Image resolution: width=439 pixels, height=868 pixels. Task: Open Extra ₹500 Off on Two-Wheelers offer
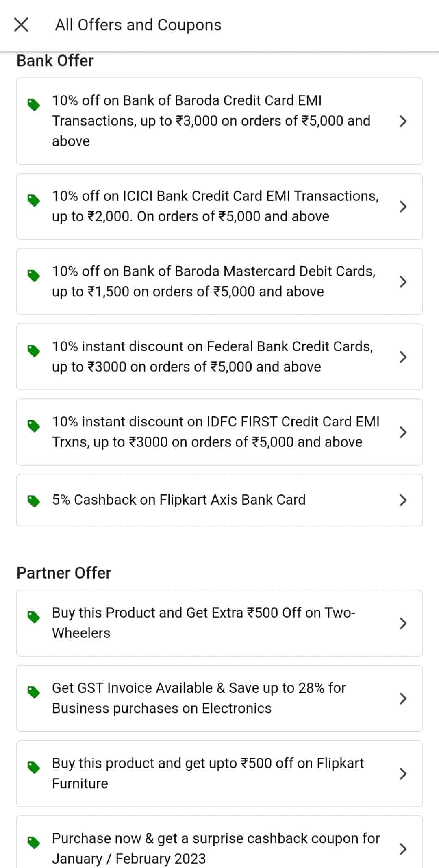[203, 623]
